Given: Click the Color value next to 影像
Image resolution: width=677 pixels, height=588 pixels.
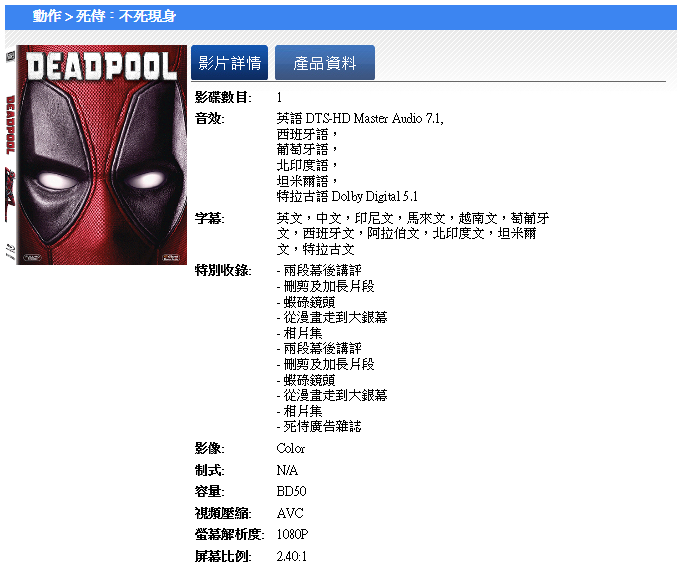Looking at the screenshot, I should point(291,449).
